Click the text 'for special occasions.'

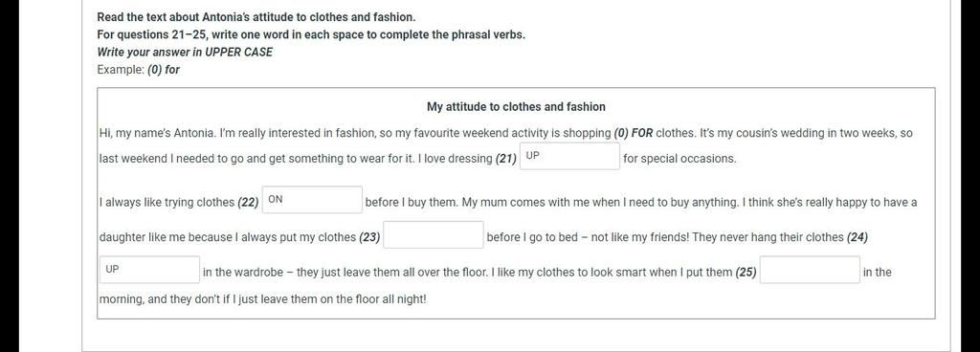(x=680, y=159)
